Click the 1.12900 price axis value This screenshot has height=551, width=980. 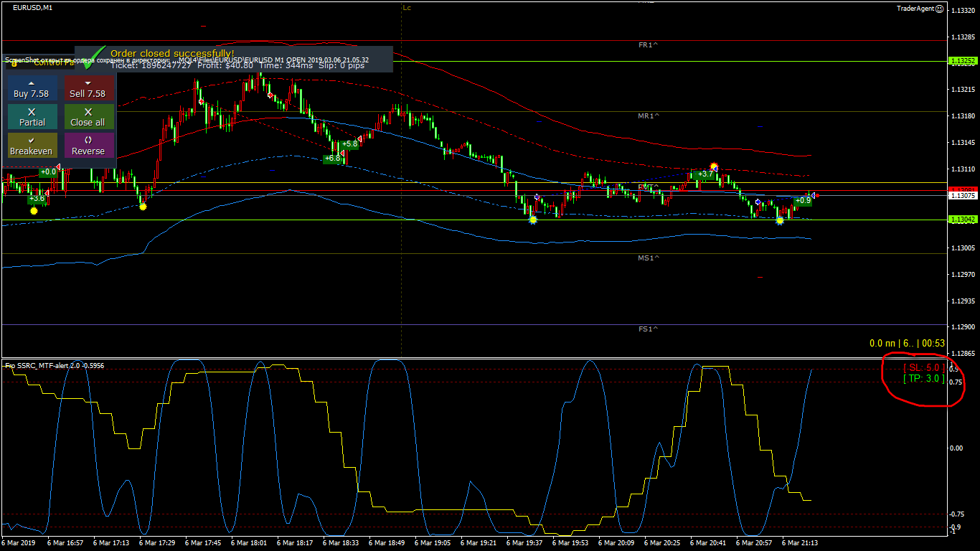click(x=962, y=326)
